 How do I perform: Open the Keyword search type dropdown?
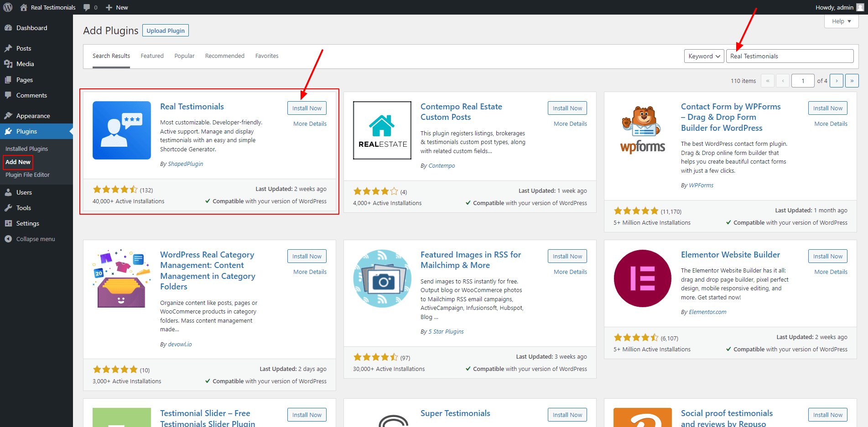click(704, 56)
